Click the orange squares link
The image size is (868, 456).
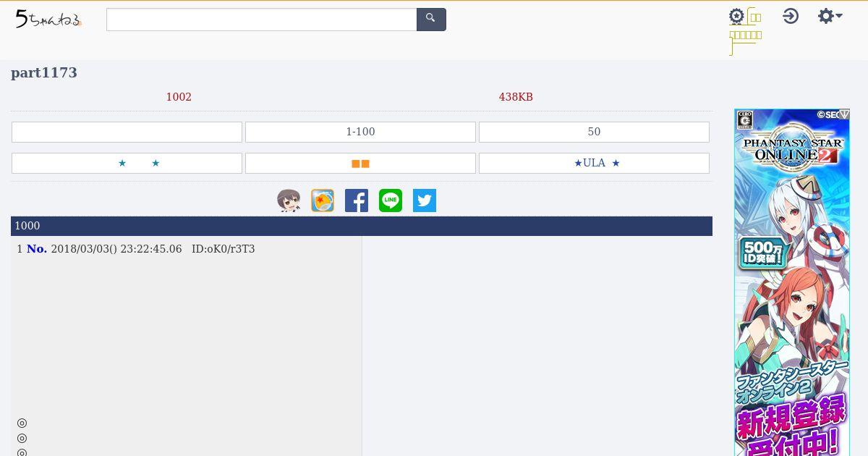click(360, 163)
